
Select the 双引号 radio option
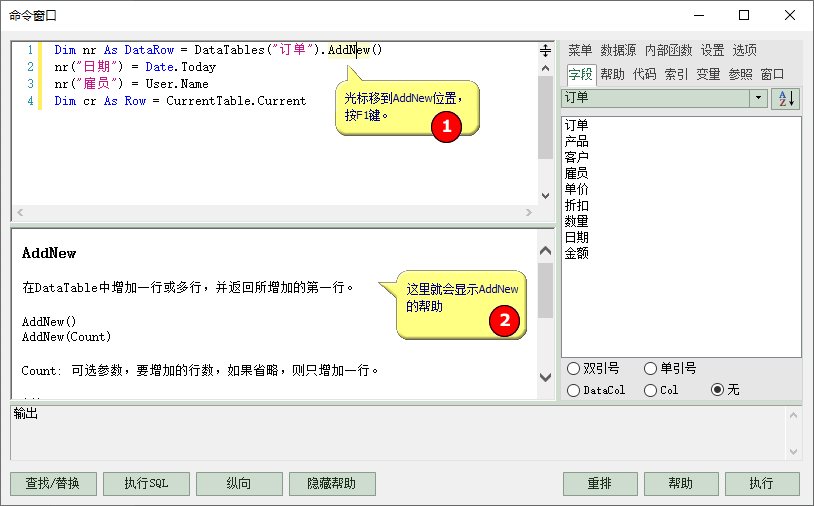[x=573, y=369]
